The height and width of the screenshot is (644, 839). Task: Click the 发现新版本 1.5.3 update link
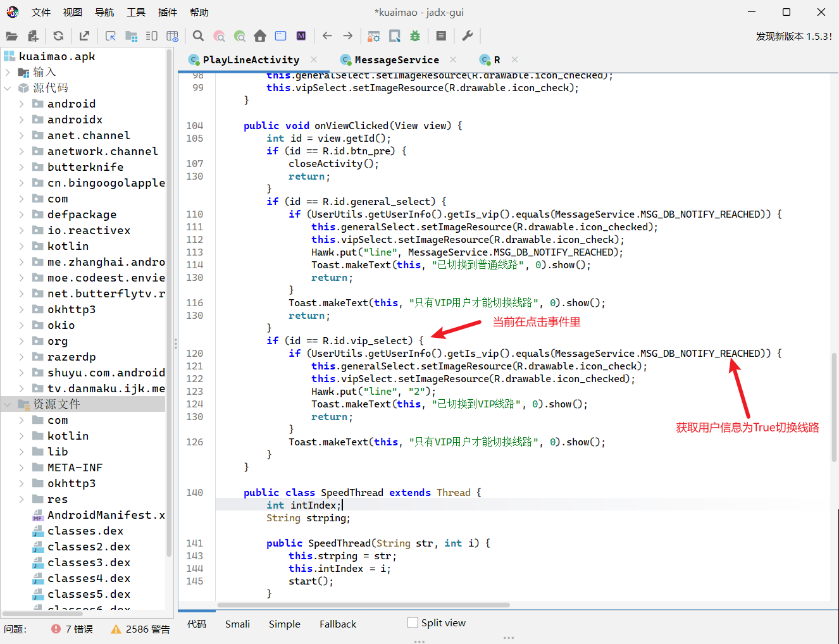793,36
